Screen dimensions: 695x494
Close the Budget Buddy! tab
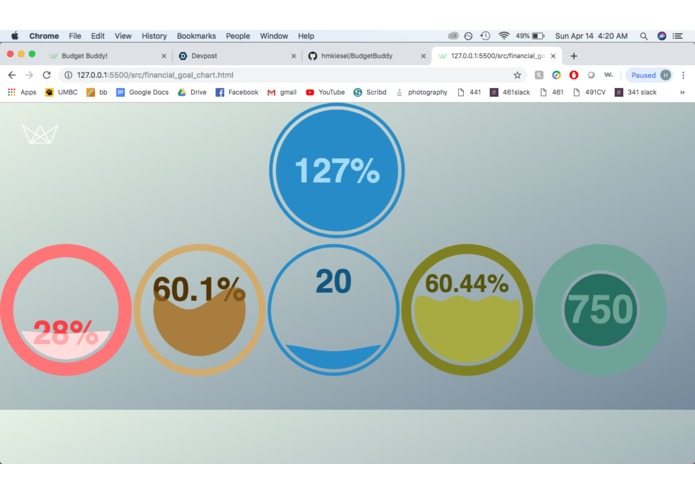coord(164,56)
